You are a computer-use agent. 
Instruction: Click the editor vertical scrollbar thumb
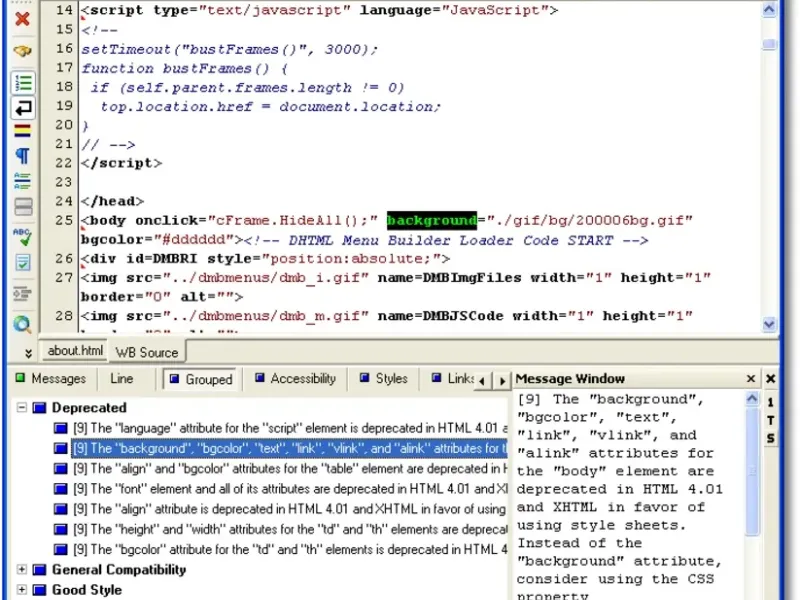769,44
